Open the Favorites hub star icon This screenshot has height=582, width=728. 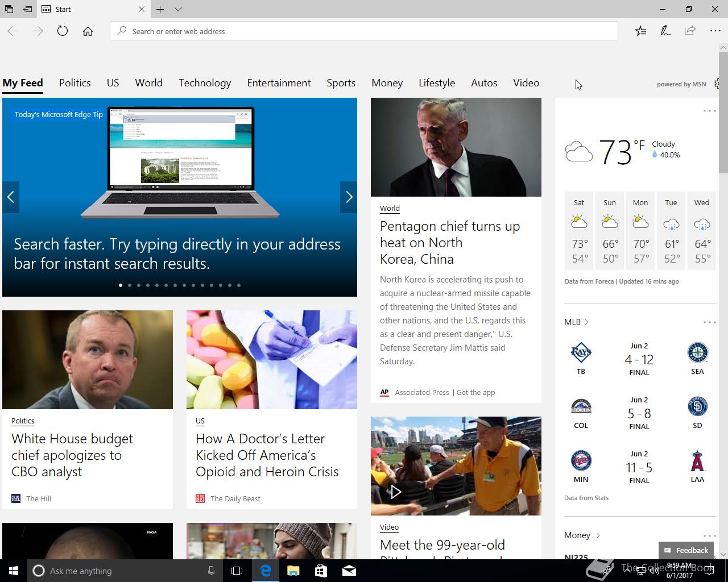click(x=640, y=31)
